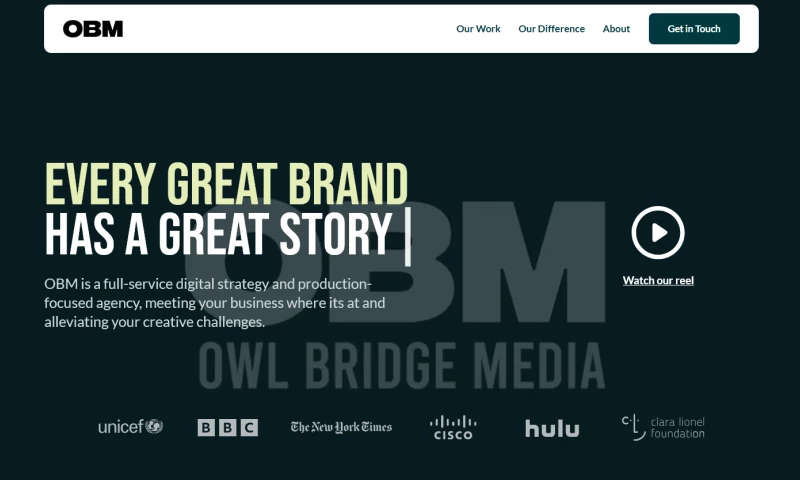Select the hulu logo
This screenshot has height=480, width=800.
tap(552, 428)
